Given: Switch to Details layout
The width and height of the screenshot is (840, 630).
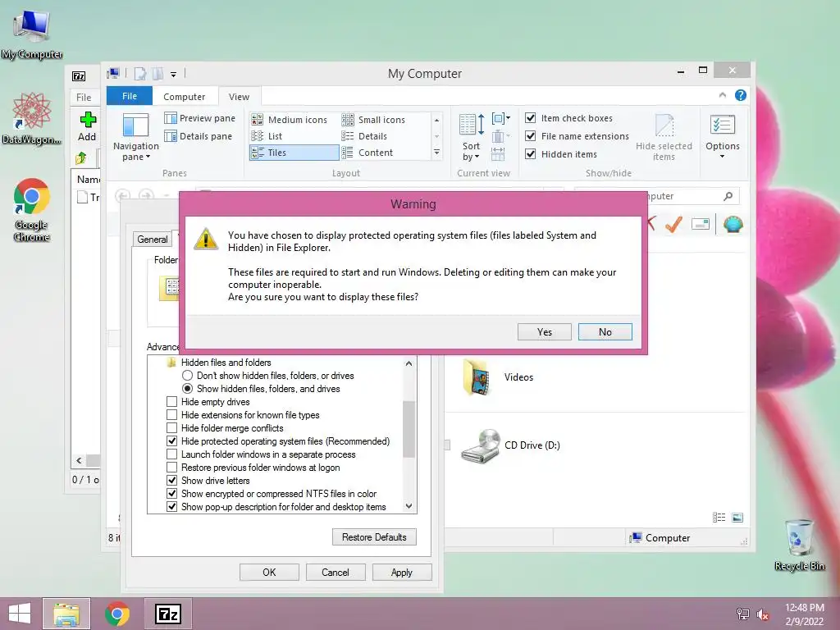Looking at the screenshot, I should tap(364, 136).
